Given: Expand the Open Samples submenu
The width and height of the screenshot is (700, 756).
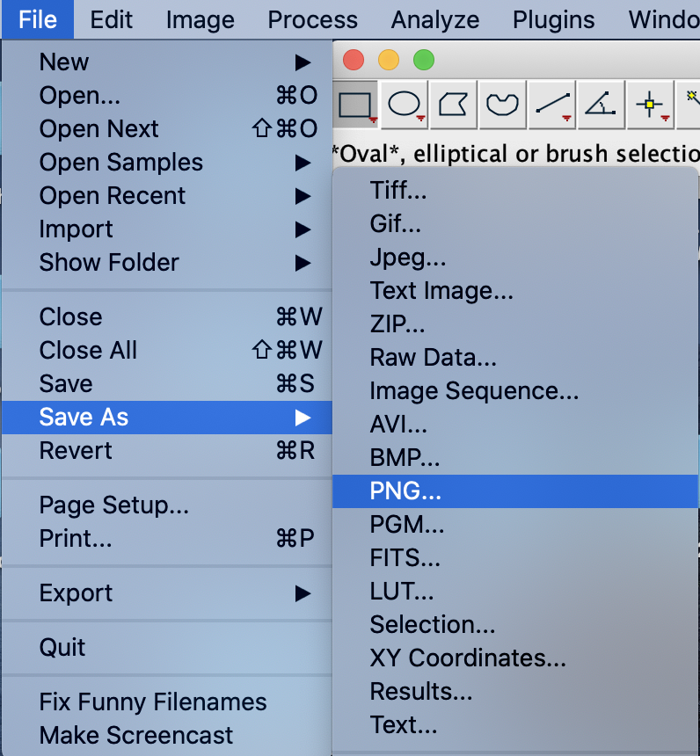Looking at the screenshot, I should 167,163.
